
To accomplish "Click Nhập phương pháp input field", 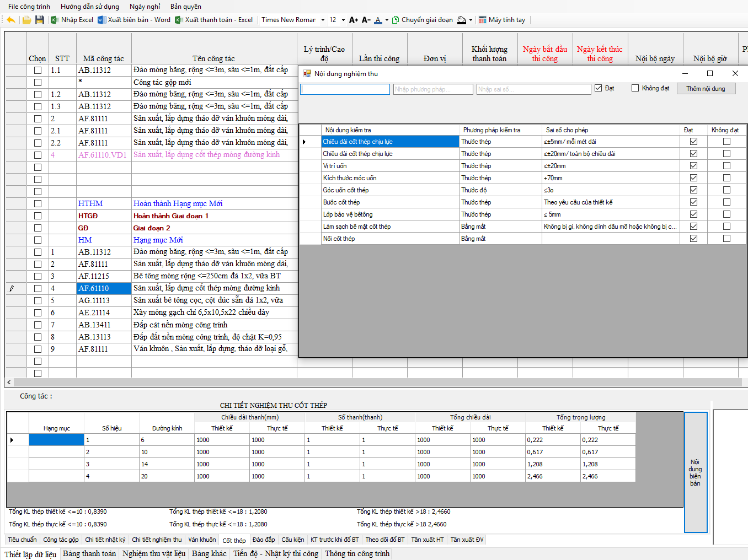I will [x=433, y=89].
